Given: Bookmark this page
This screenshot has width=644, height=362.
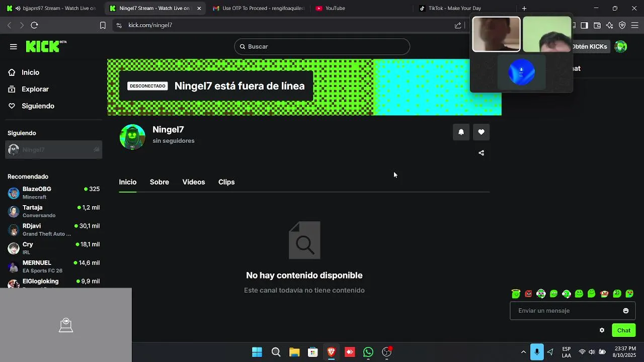Looking at the screenshot, I should coord(103,25).
